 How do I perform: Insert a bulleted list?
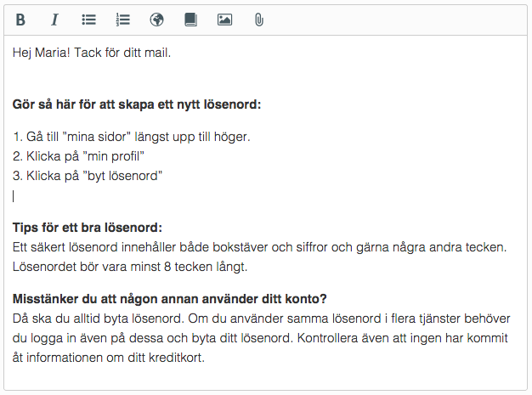(88, 20)
